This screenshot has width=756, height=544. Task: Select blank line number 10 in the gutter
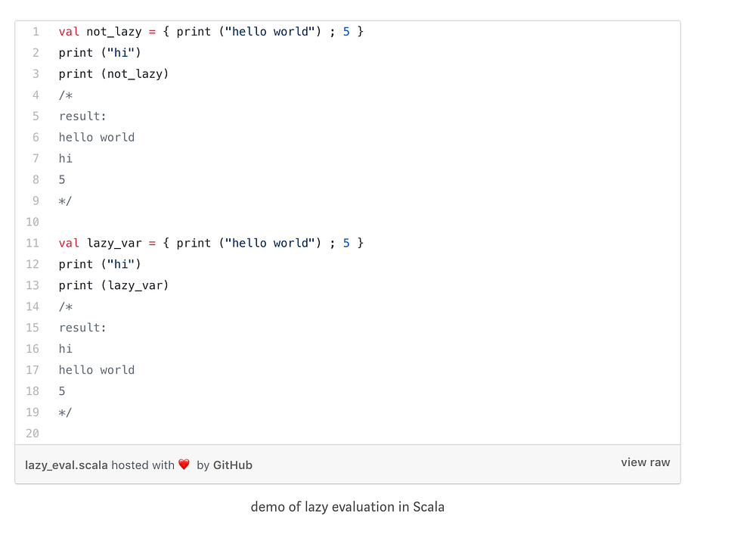coord(33,222)
